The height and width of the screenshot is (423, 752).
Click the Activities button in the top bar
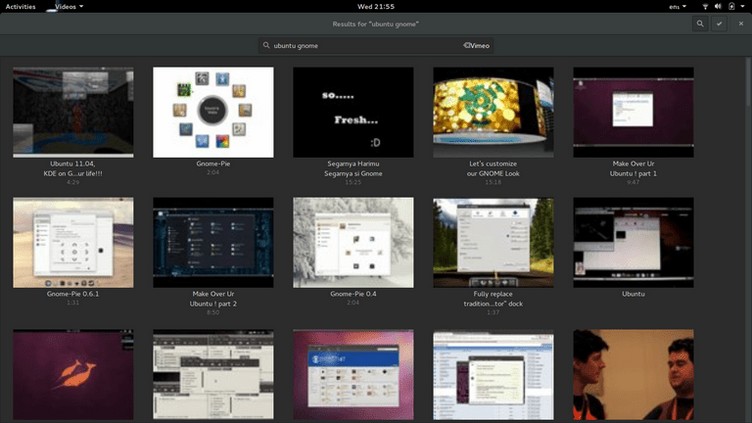20,6
